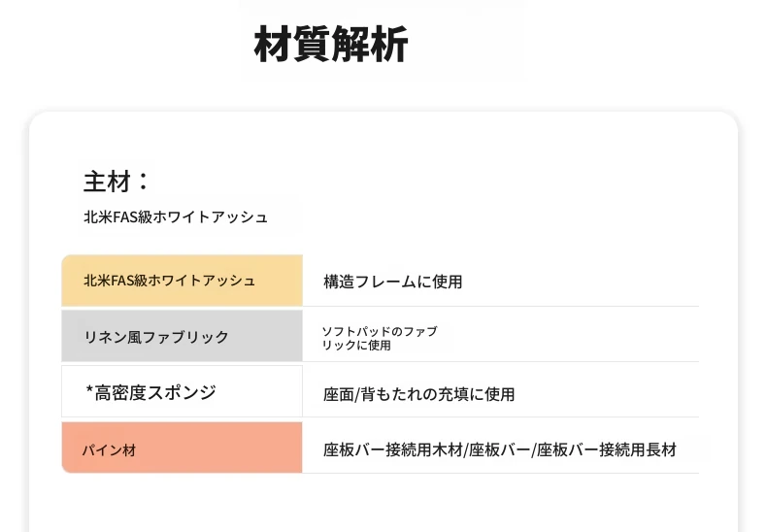Select the gray リネン風ファブリック cell
The image size is (767, 532).
[182, 337]
